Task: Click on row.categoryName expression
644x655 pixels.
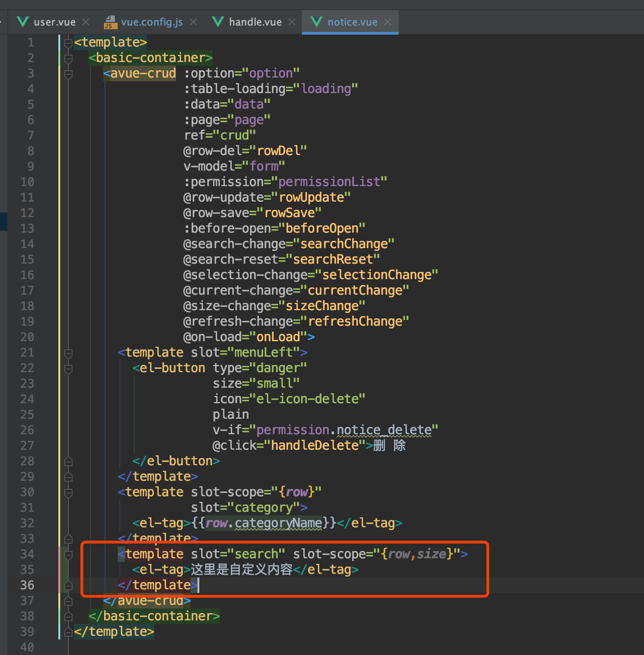Action: click(x=264, y=523)
